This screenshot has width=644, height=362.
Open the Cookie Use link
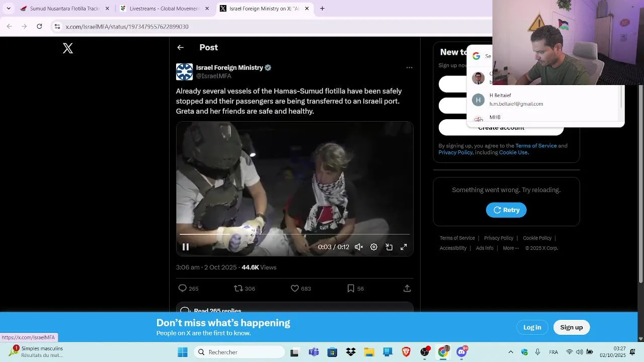pos(513,152)
